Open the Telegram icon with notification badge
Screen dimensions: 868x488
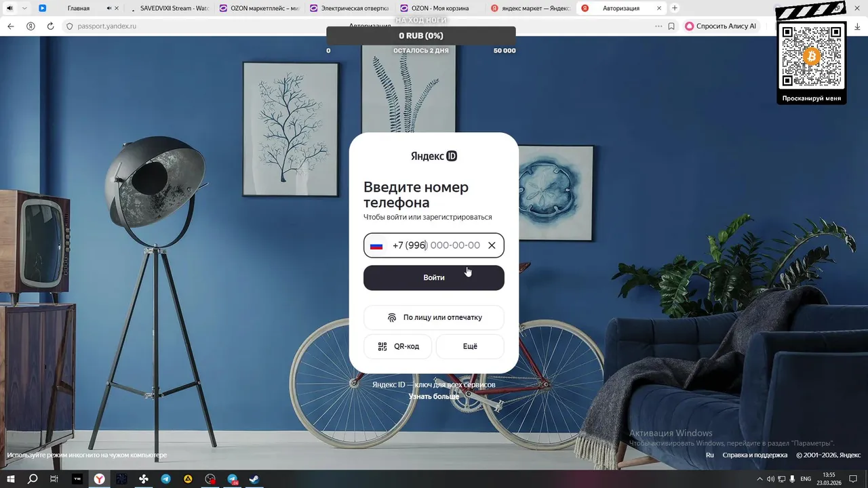(x=233, y=479)
